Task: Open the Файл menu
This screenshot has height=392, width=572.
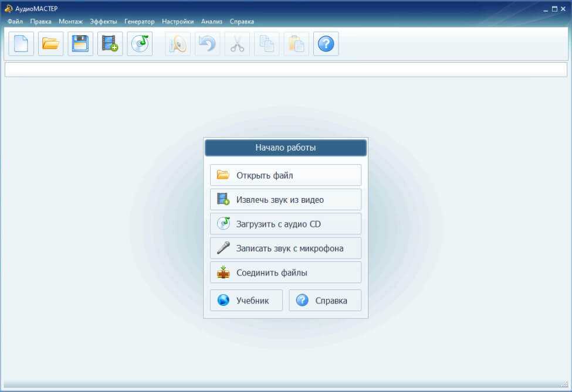Action: [15, 22]
